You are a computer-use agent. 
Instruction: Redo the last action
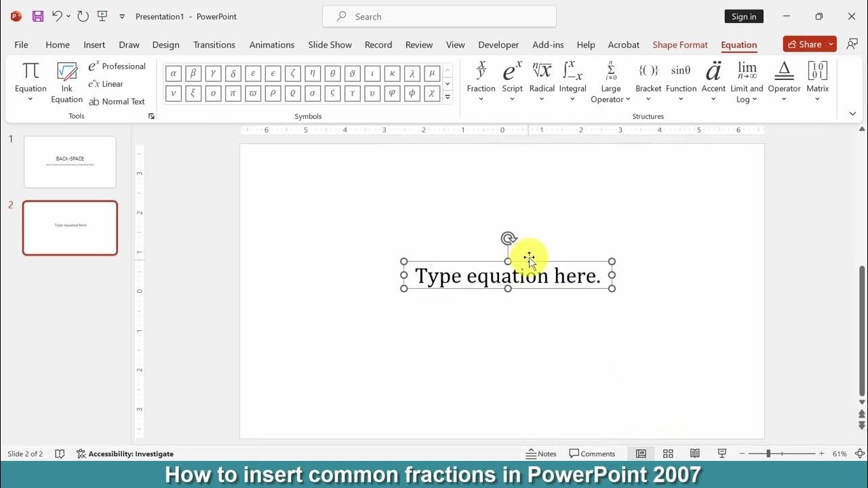pyautogui.click(x=83, y=16)
